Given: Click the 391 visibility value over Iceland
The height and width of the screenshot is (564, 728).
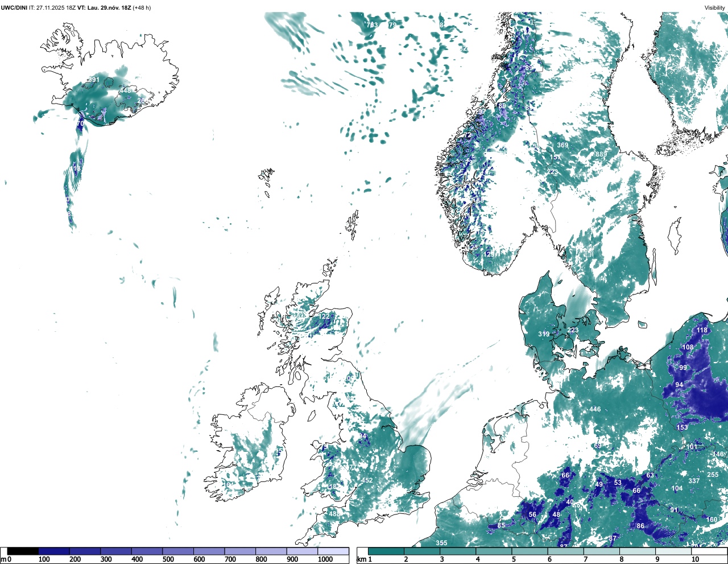Looking at the screenshot, I should pyautogui.click(x=93, y=80).
